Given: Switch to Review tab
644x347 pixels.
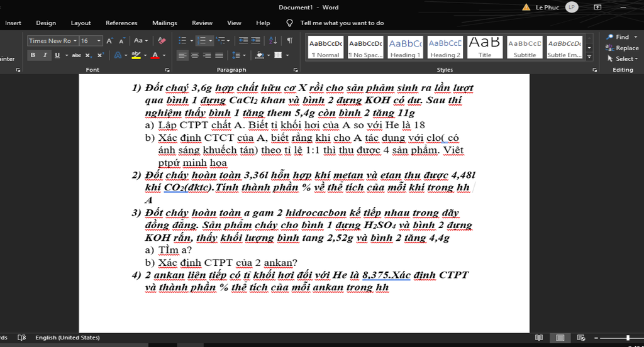Looking at the screenshot, I should point(202,23).
